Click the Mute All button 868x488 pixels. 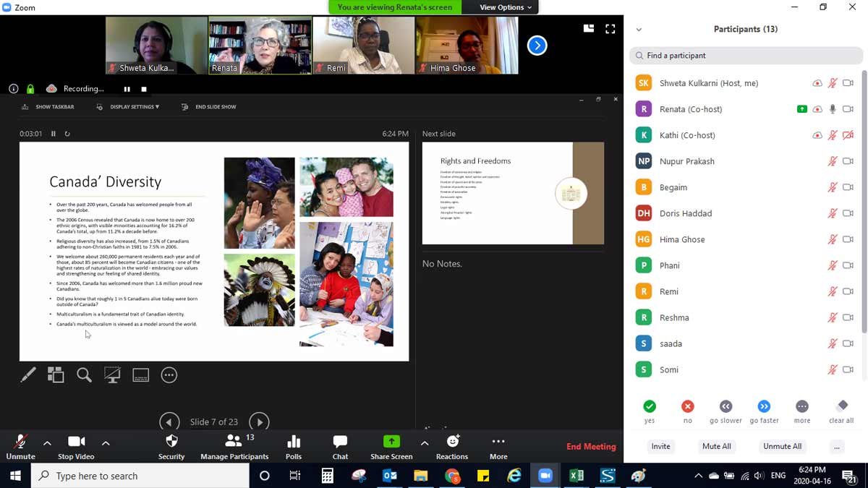coord(716,446)
